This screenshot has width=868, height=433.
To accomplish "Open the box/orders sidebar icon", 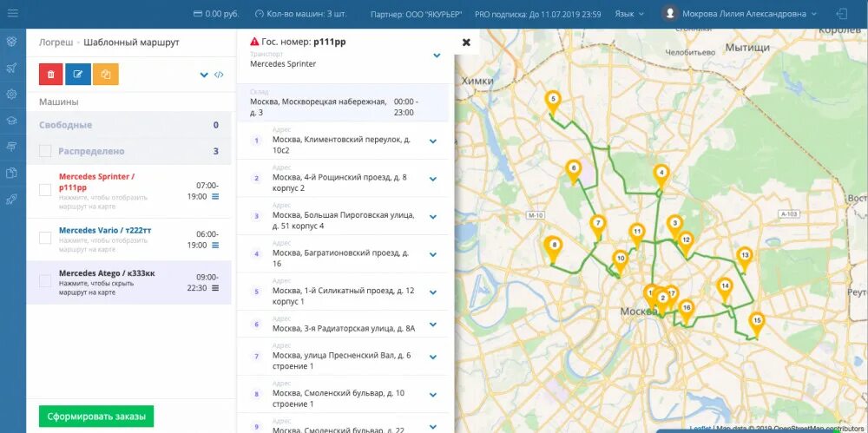I will [x=11, y=42].
